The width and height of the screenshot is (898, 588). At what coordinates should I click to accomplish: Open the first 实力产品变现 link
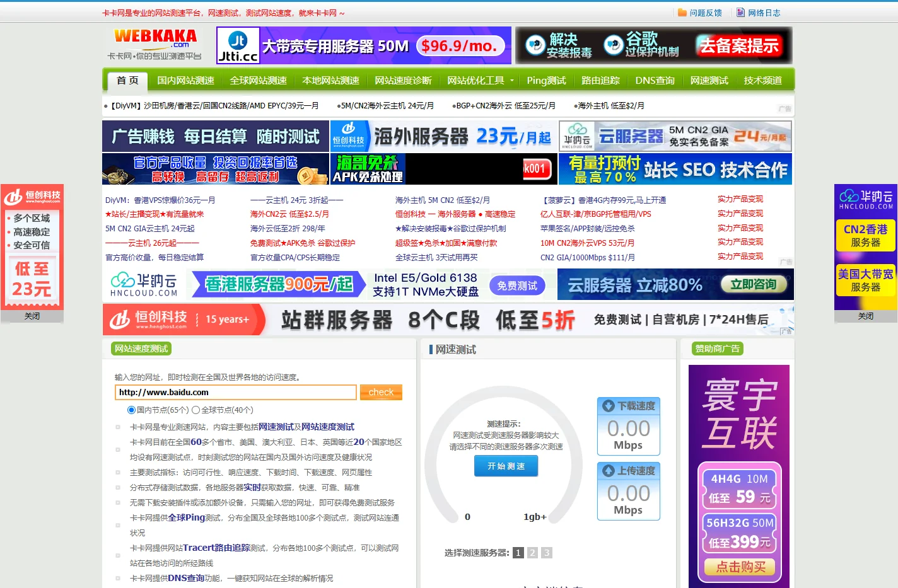point(740,199)
